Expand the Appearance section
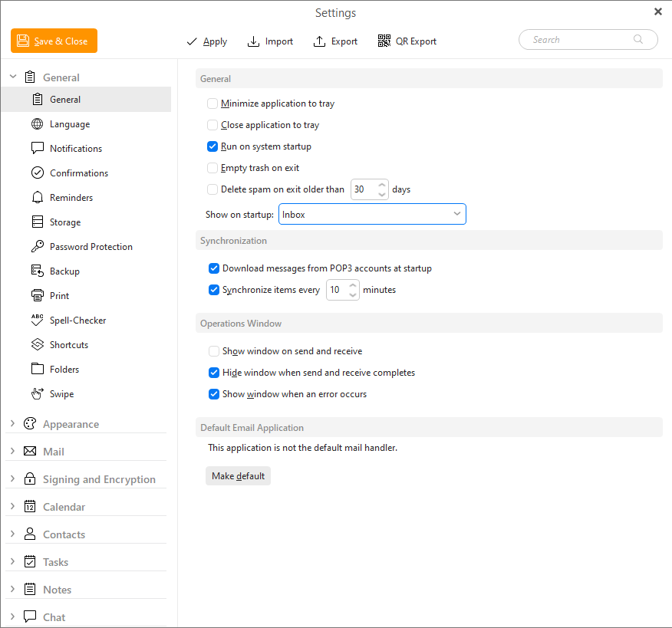The image size is (672, 628). click(12, 424)
